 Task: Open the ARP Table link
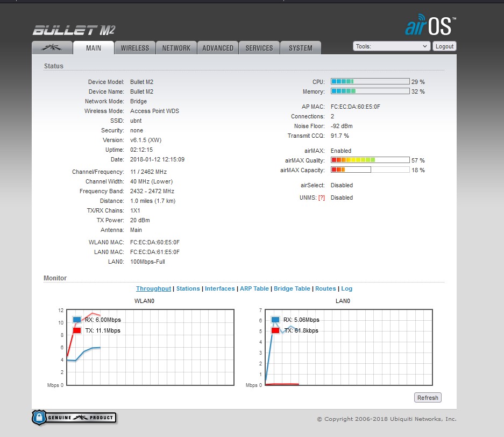coord(254,289)
